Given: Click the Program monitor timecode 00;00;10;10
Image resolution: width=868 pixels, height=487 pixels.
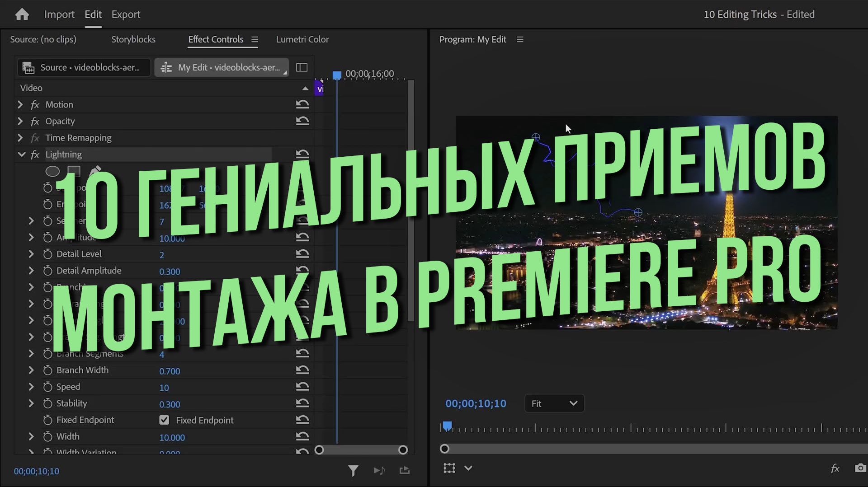Looking at the screenshot, I should [476, 403].
